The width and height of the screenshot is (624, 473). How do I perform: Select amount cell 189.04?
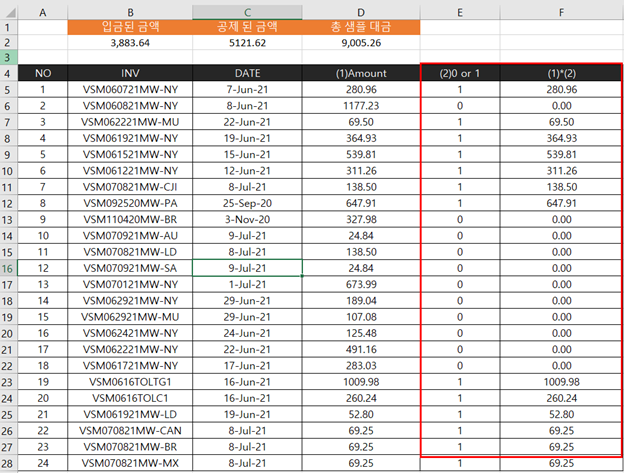[x=361, y=301]
